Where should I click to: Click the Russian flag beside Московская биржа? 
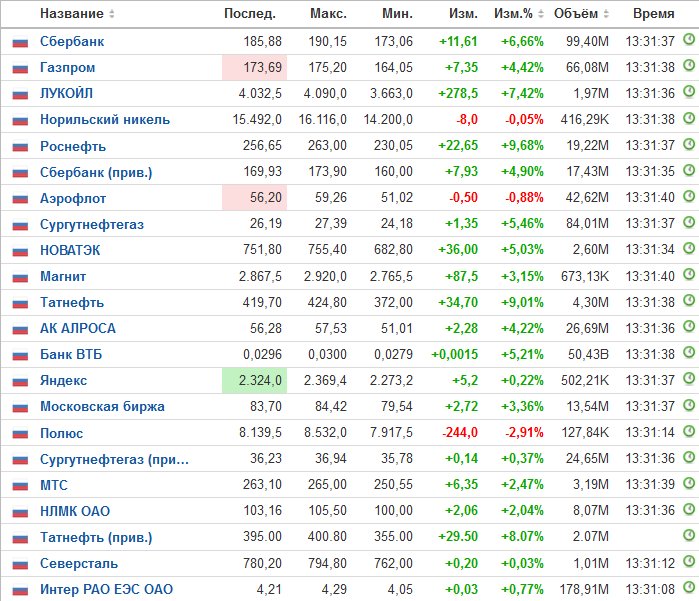[20, 408]
